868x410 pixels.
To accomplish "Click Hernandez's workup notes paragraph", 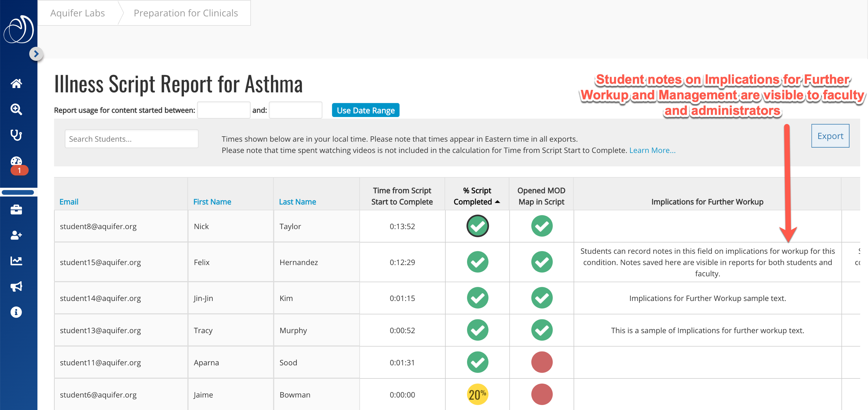I will 707,262.
